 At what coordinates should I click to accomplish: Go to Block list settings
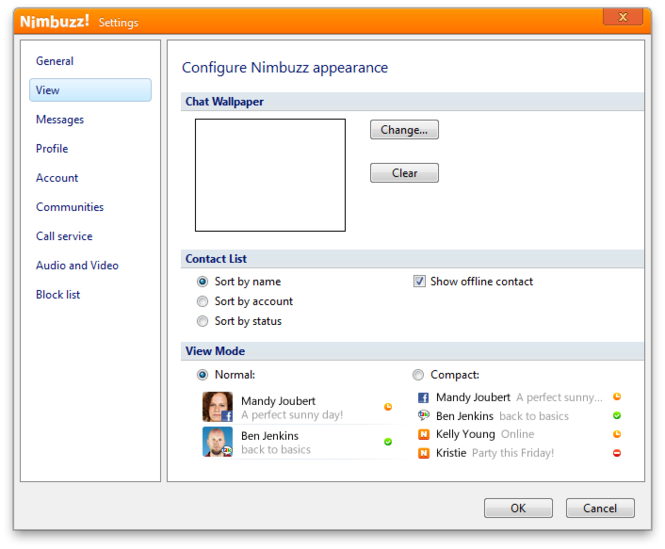click(x=58, y=294)
